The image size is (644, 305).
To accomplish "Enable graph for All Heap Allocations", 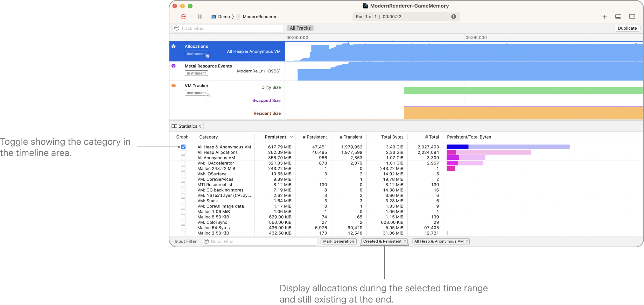I will tap(183, 152).
